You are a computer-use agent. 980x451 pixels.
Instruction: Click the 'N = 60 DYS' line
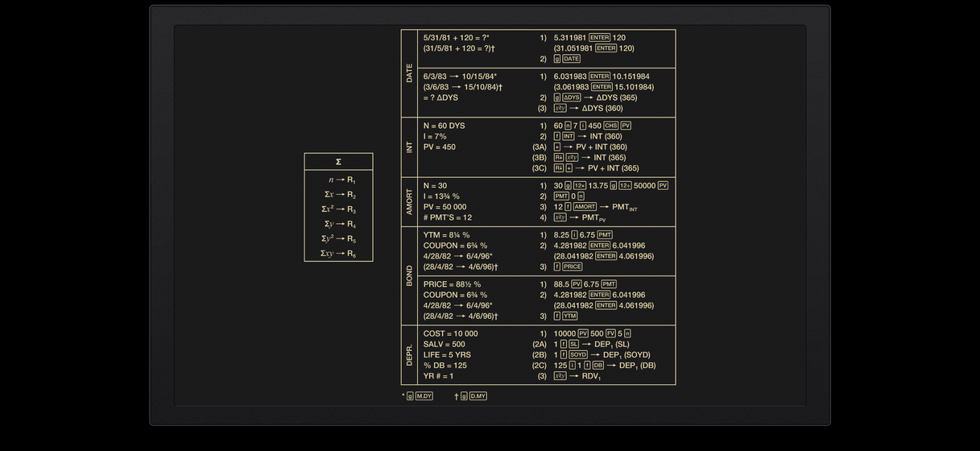pyautogui.click(x=444, y=126)
